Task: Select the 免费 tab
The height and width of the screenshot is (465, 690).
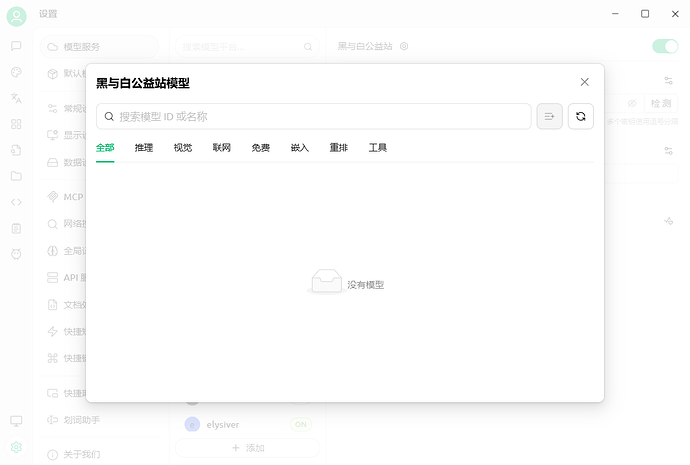Action: (261, 148)
